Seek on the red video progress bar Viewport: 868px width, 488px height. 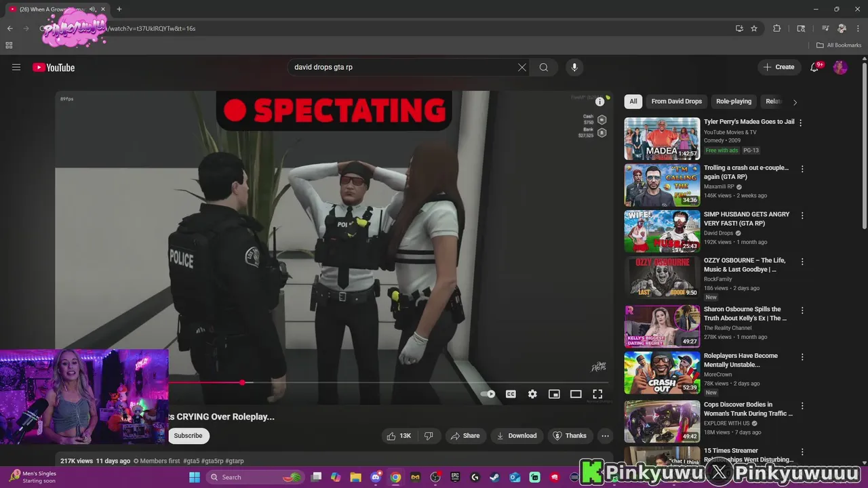point(387,383)
